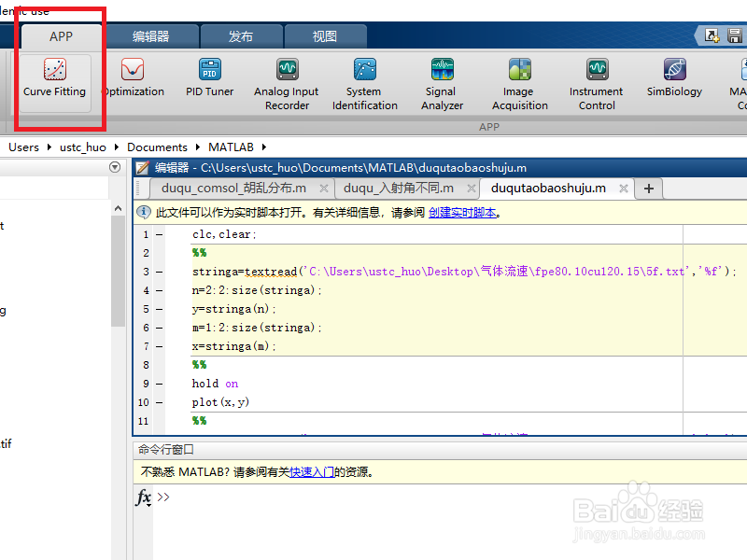Switch to the APP ribbon tab
747x560 pixels.
[61, 36]
